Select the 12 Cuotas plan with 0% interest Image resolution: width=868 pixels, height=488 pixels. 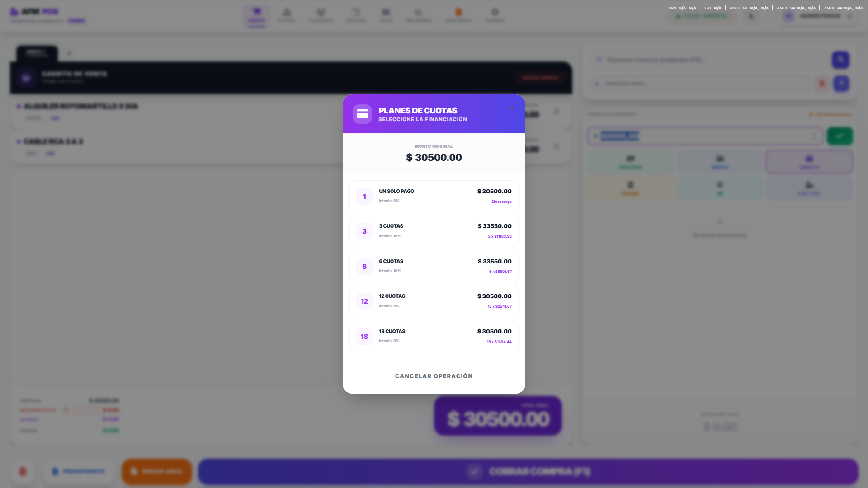[x=434, y=301]
